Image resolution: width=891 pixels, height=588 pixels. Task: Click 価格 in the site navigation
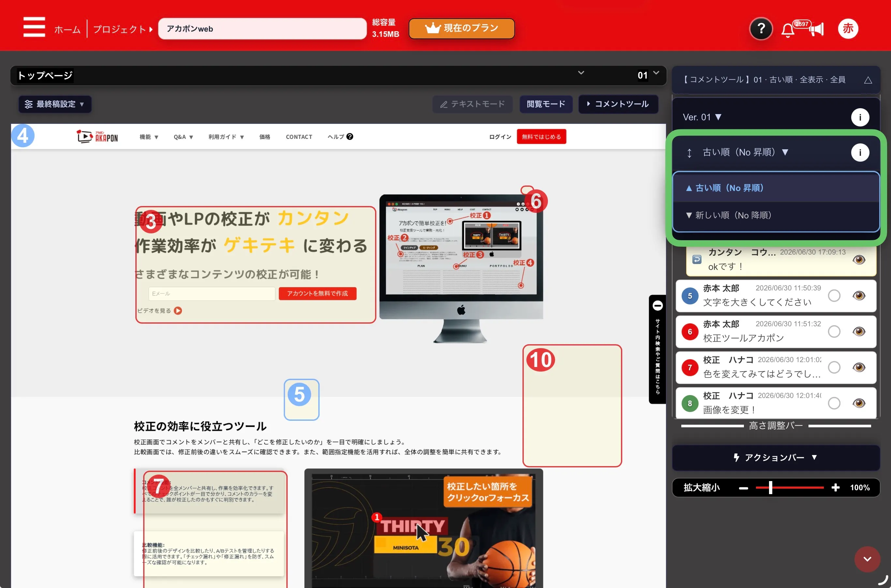264,137
